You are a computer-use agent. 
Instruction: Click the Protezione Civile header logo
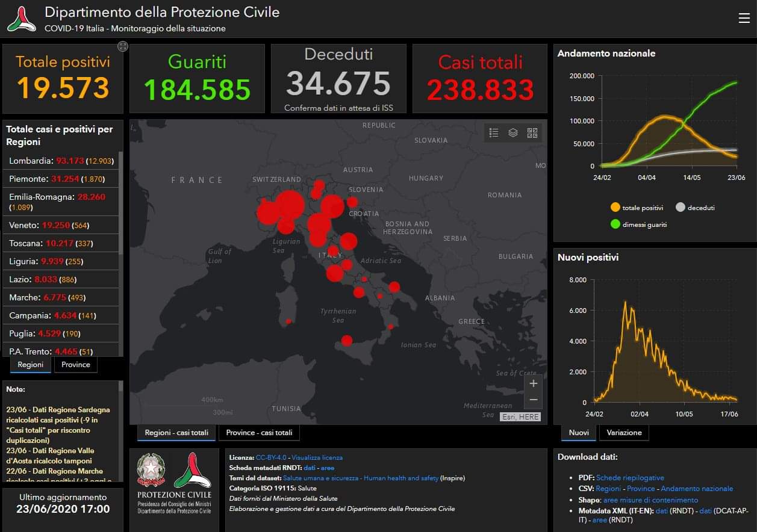coord(22,19)
